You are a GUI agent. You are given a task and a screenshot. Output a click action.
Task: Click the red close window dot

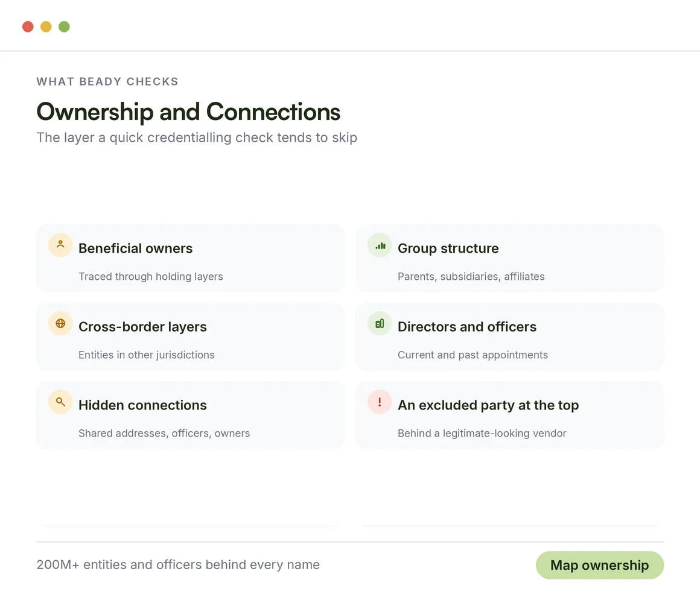(28, 27)
